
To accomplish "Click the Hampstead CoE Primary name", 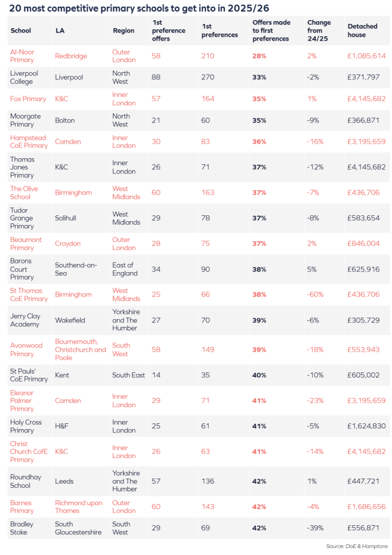I will 29,141.
